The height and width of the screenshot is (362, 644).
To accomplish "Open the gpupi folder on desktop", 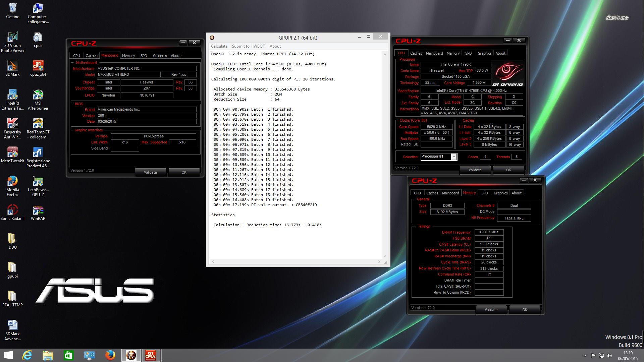I will (13, 270).
